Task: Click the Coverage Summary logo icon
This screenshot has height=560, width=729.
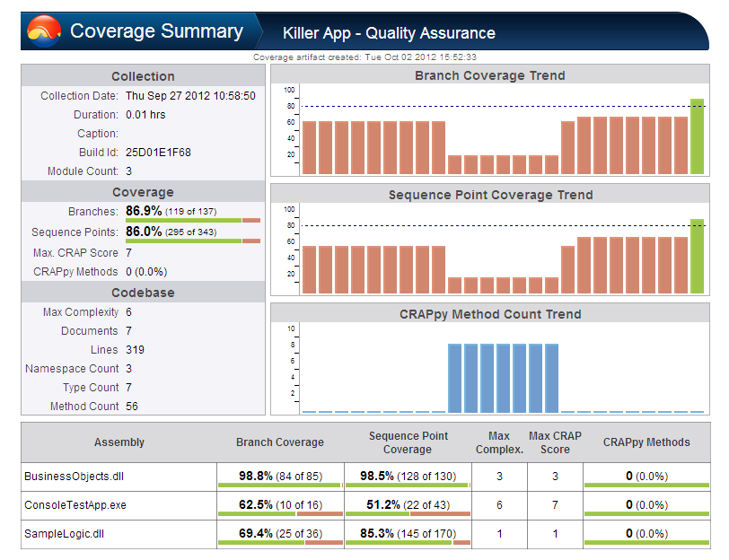Action: click(44, 31)
